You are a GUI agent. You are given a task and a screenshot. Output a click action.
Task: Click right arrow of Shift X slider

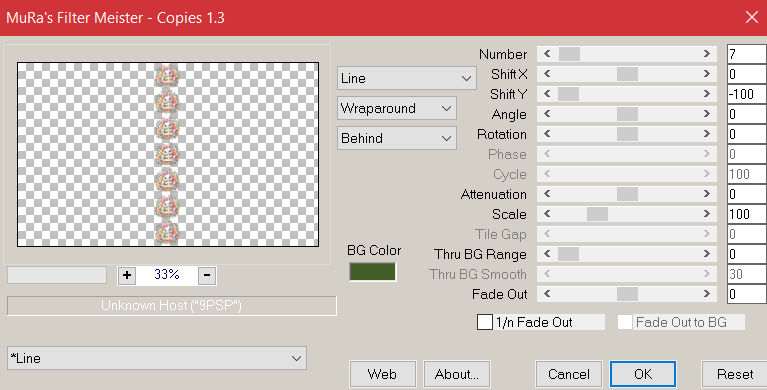click(707, 74)
